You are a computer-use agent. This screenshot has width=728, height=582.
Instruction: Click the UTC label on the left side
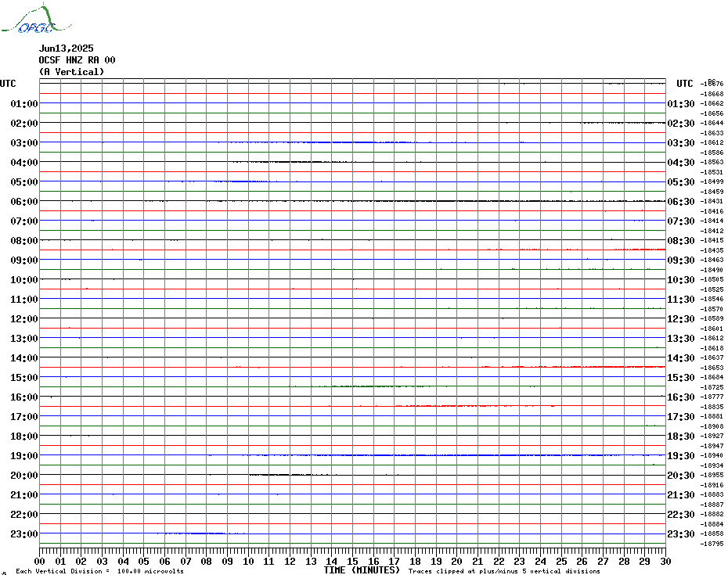pyautogui.click(x=8, y=84)
